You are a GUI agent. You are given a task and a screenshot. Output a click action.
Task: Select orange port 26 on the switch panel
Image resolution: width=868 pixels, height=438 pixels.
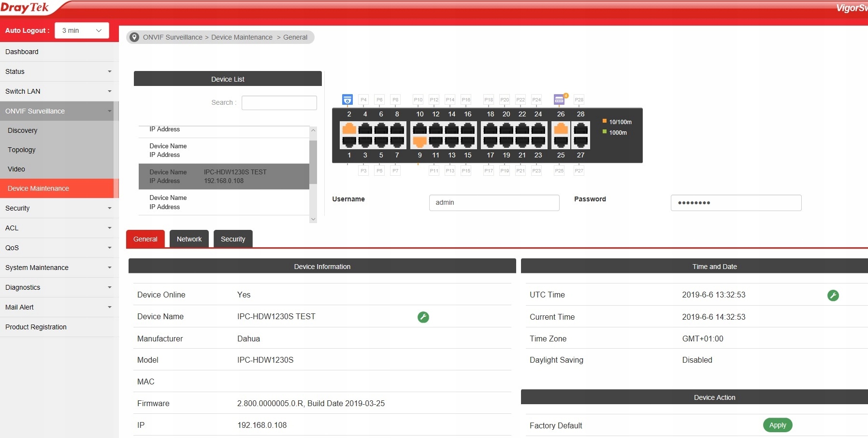pyautogui.click(x=561, y=128)
